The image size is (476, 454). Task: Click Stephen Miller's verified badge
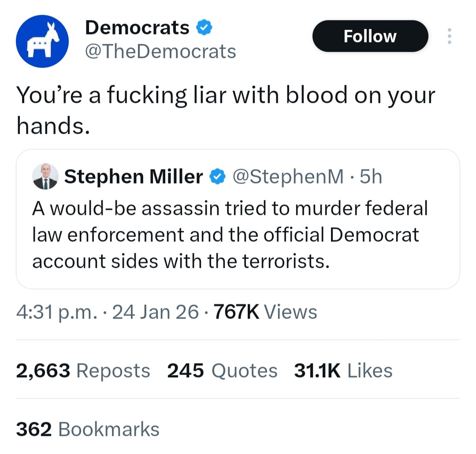tap(216, 177)
